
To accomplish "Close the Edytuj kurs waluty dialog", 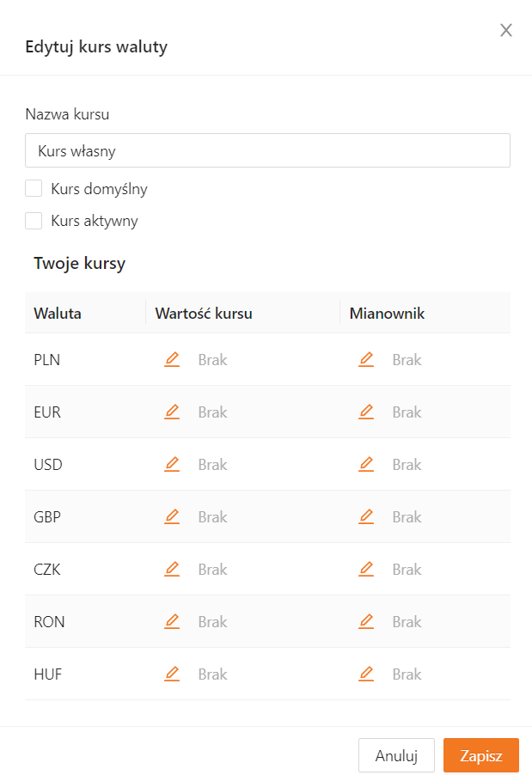I will [x=506, y=31].
